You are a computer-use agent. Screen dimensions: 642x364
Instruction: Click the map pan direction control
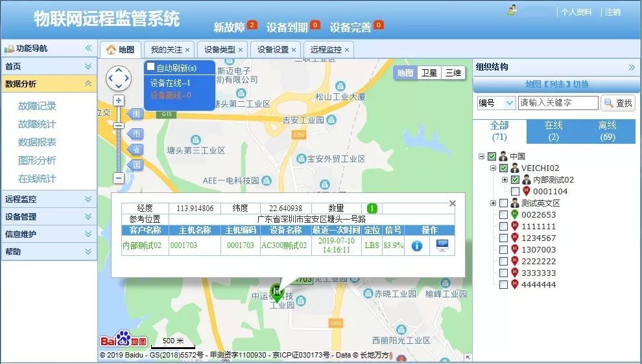point(118,78)
